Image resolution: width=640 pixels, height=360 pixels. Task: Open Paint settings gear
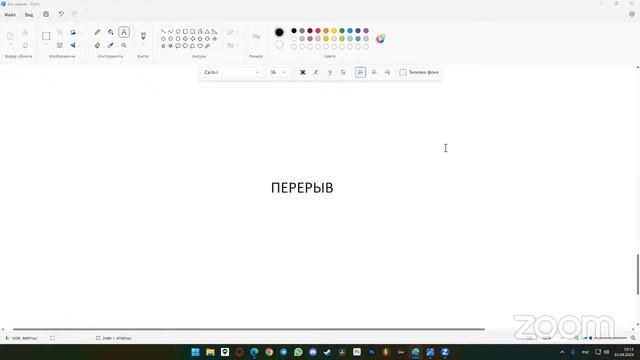click(632, 14)
